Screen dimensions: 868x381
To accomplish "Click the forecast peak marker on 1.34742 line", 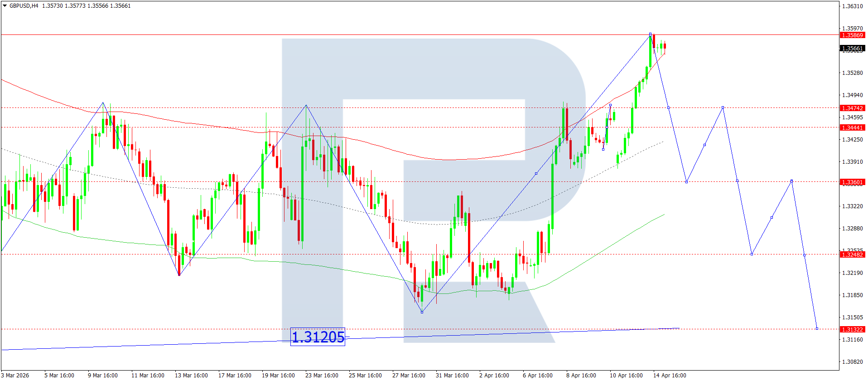I will [x=723, y=107].
